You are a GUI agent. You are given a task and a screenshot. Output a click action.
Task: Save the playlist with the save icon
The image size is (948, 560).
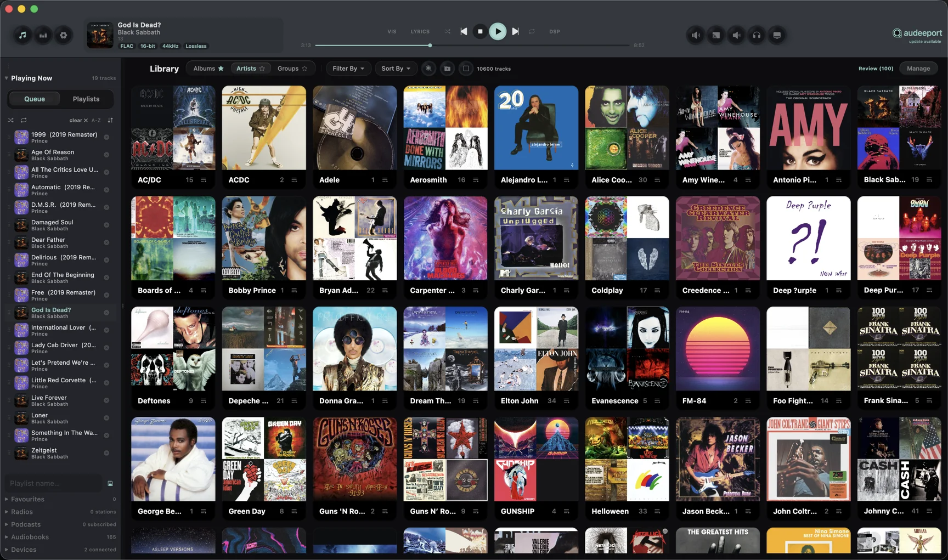110,483
